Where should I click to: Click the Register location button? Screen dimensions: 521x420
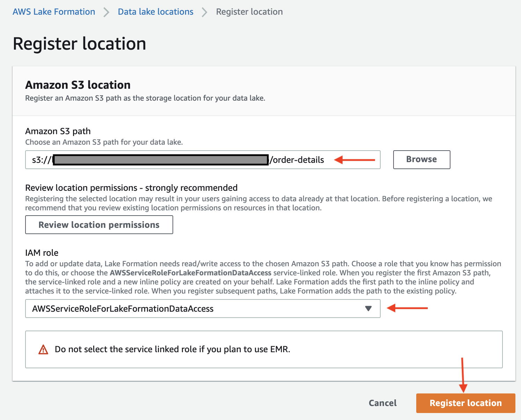tap(465, 403)
